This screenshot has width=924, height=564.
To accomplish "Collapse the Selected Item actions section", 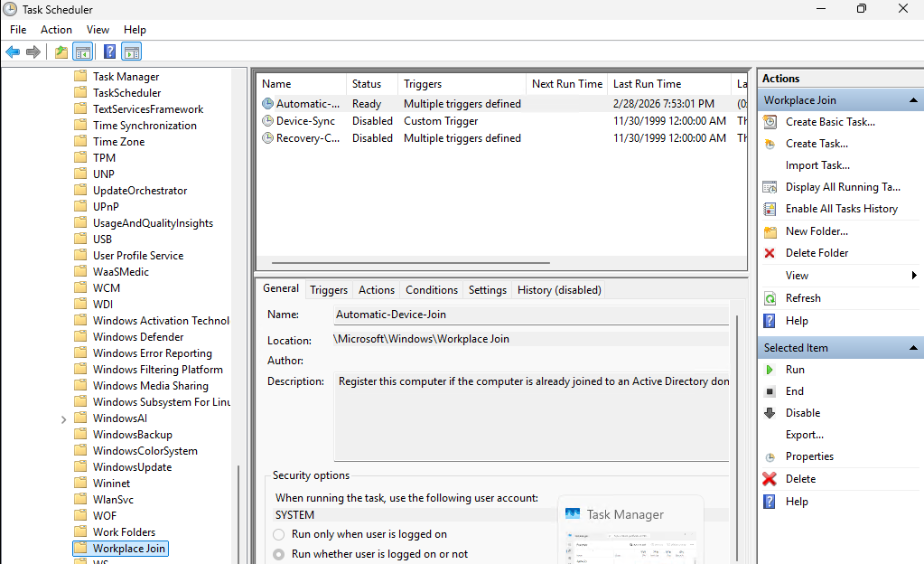I will (913, 348).
